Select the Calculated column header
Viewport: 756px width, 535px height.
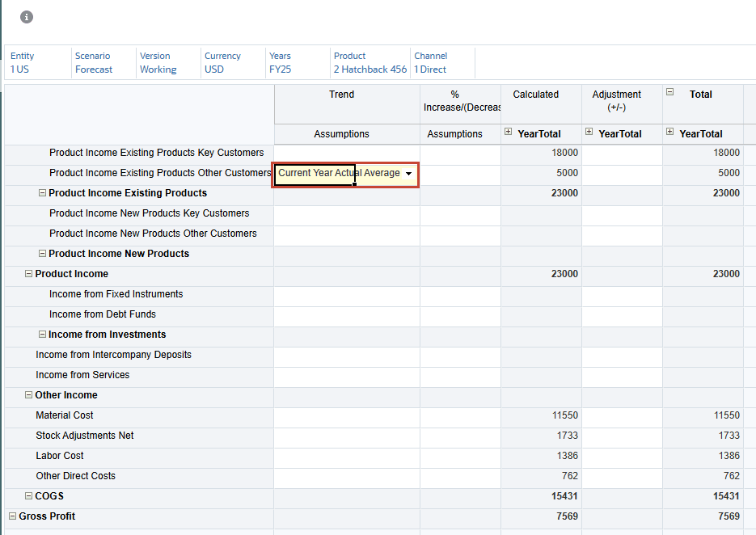coord(541,104)
